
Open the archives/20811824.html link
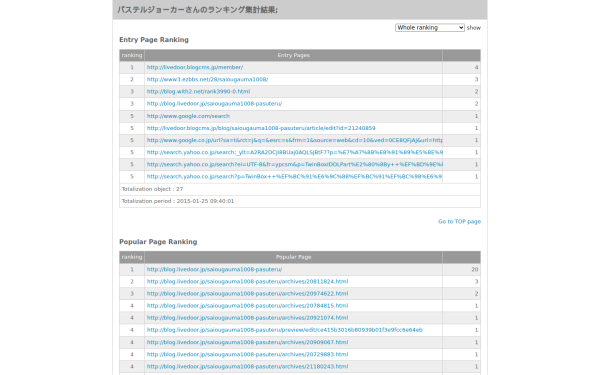(x=248, y=282)
